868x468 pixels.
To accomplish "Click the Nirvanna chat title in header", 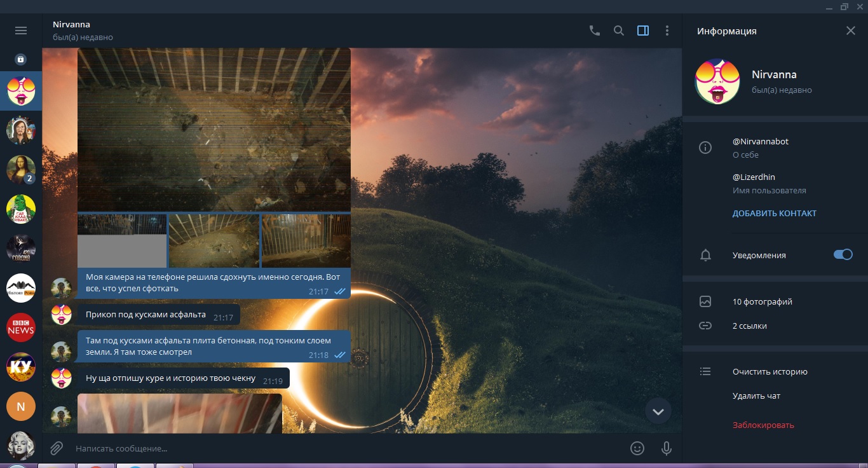I will pos(71,24).
